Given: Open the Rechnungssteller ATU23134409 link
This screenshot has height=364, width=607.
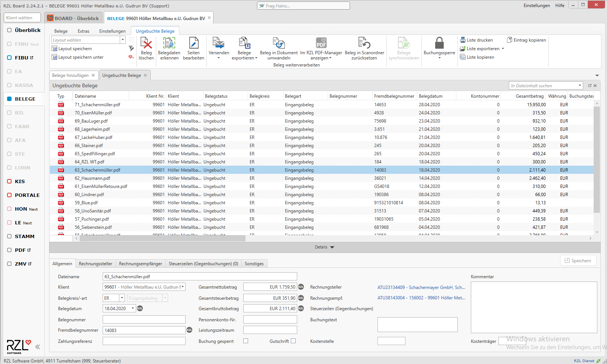Looking at the screenshot, I should coord(421,287).
